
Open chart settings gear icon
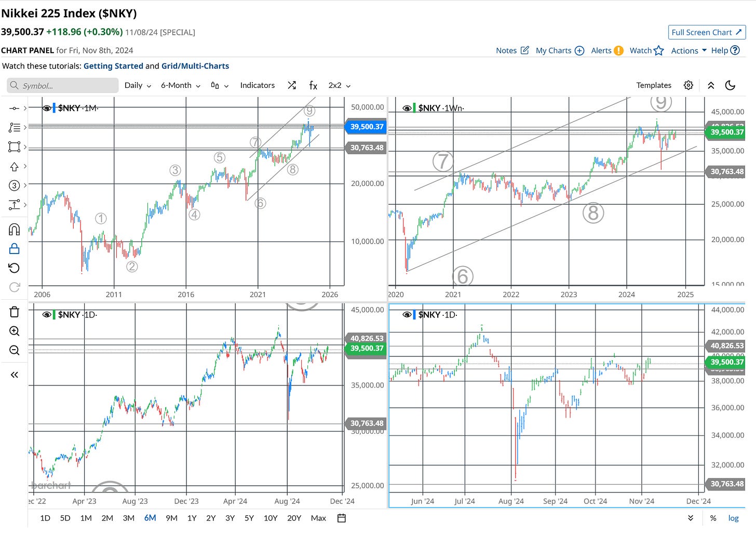coord(688,85)
